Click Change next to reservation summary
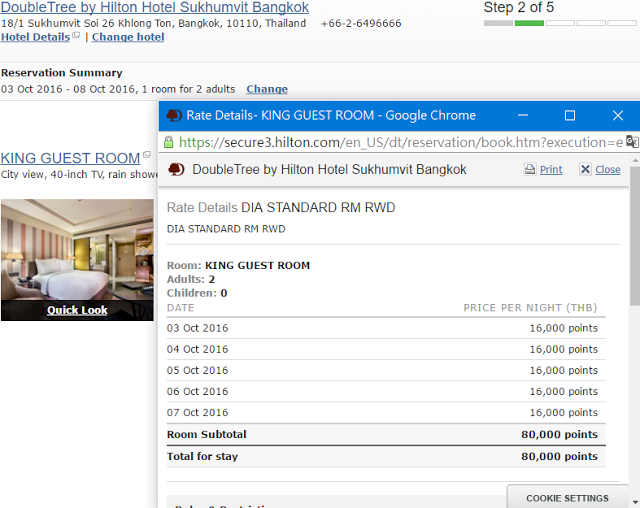This screenshot has height=508, width=640. point(267,89)
